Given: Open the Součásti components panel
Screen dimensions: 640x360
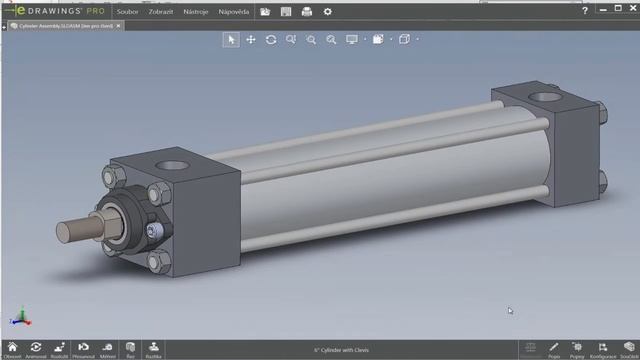Looking at the screenshot, I should pyautogui.click(x=629, y=350).
